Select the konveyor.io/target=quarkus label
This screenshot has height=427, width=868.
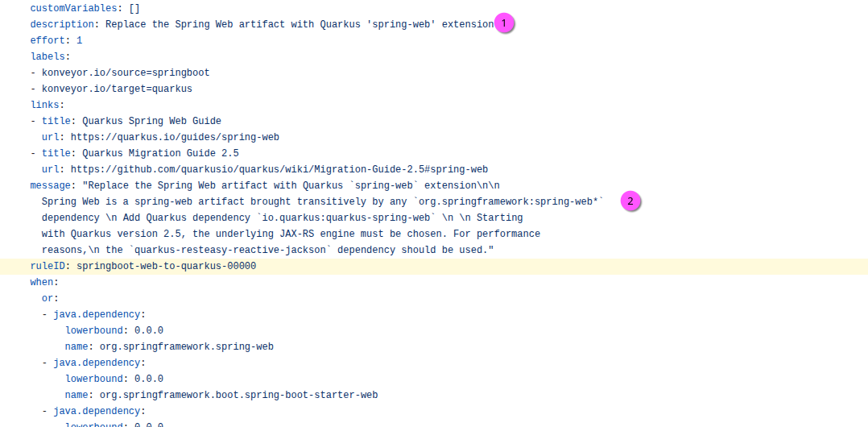pyautogui.click(x=117, y=89)
